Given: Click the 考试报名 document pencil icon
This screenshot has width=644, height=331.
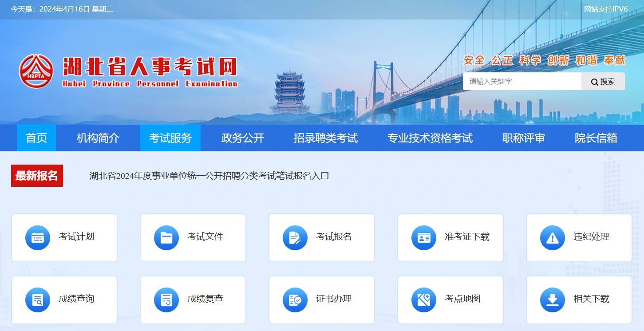Looking at the screenshot, I should point(295,238).
